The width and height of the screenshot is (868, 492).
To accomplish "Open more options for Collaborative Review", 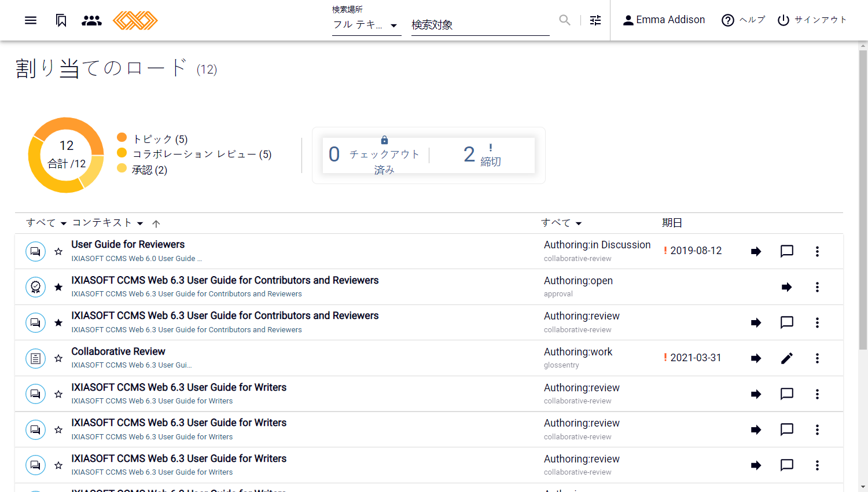I will pyautogui.click(x=817, y=358).
